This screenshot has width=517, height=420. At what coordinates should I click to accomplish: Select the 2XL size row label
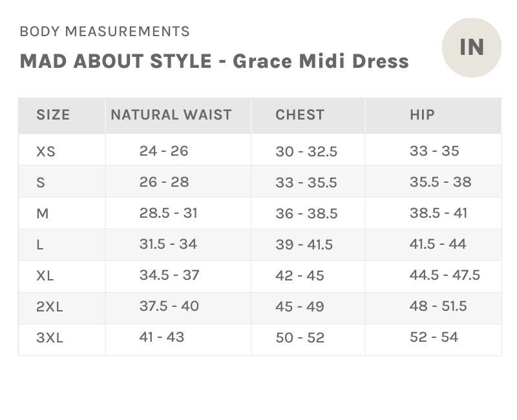[x=50, y=306]
